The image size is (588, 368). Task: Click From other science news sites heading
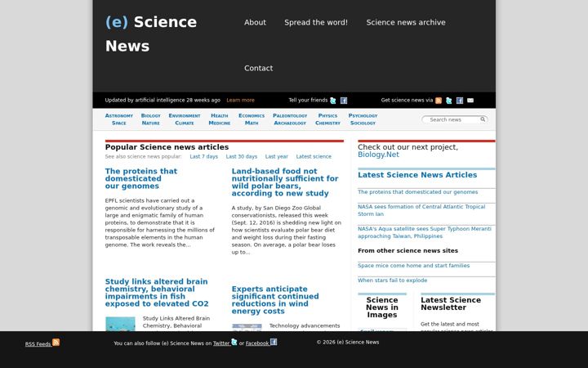pyautogui.click(x=408, y=250)
